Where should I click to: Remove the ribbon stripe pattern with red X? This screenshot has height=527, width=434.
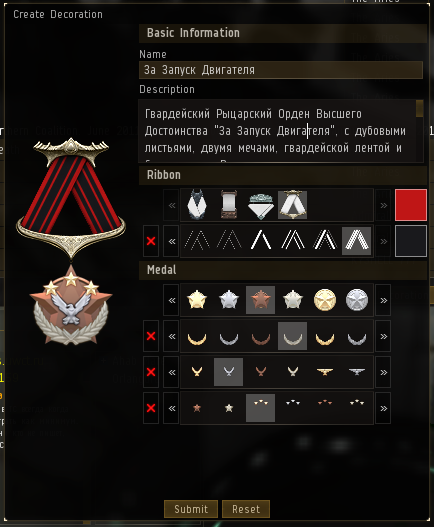[151, 241]
